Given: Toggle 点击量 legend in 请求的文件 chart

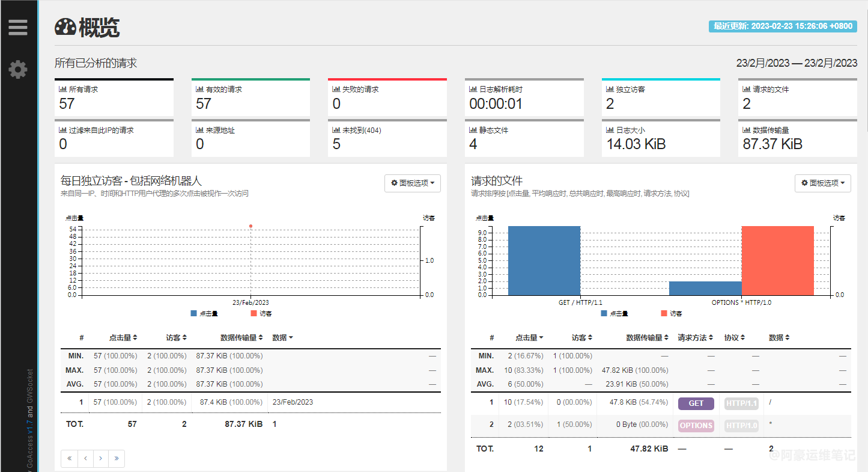Looking at the screenshot, I should pyautogui.click(x=614, y=313).
